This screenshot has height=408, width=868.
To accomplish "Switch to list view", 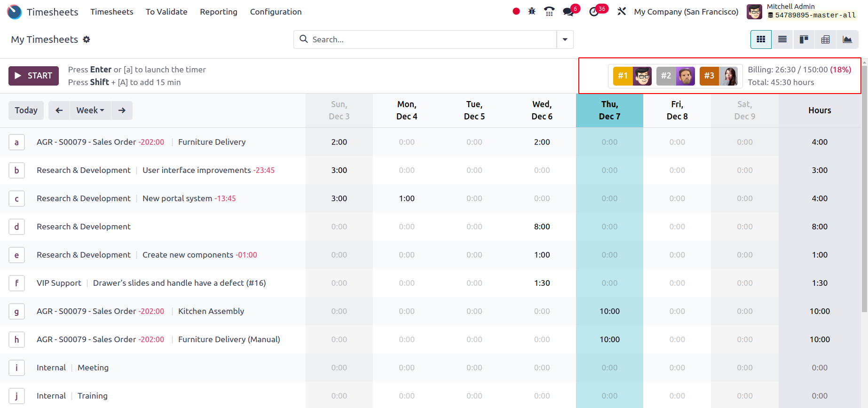I will pos(782,39).
